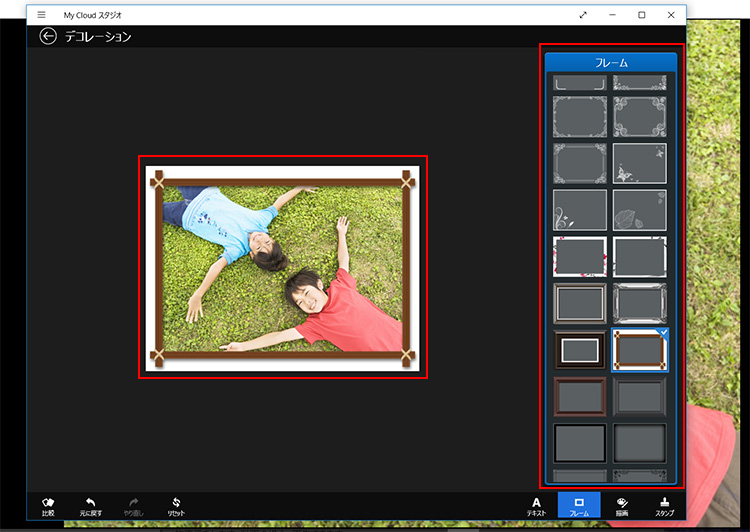Open the hamburger menu in title bar
The image size is (750, 532).
pyautogui.click(x=41, y=15)
